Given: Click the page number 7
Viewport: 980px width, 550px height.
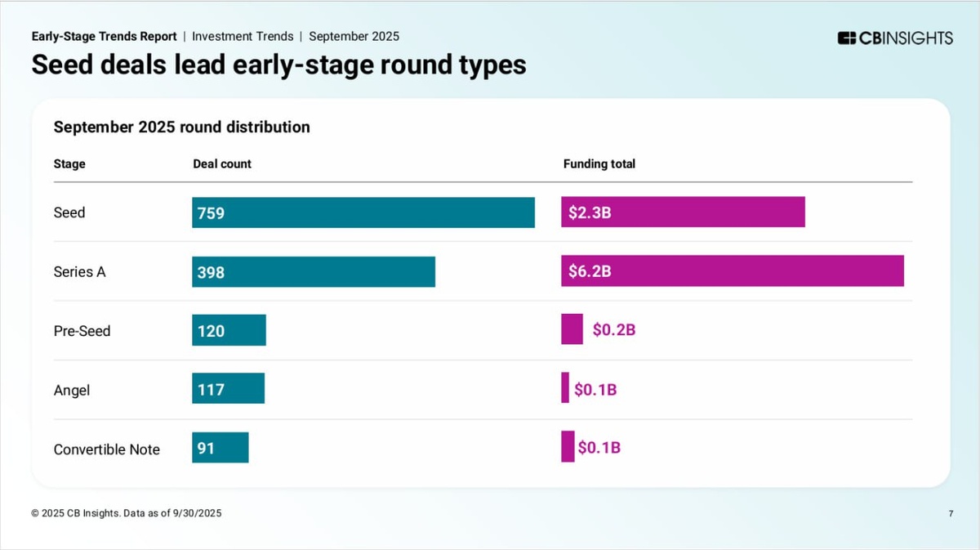Looking at the screenshot, I should (x=951, y=513).
